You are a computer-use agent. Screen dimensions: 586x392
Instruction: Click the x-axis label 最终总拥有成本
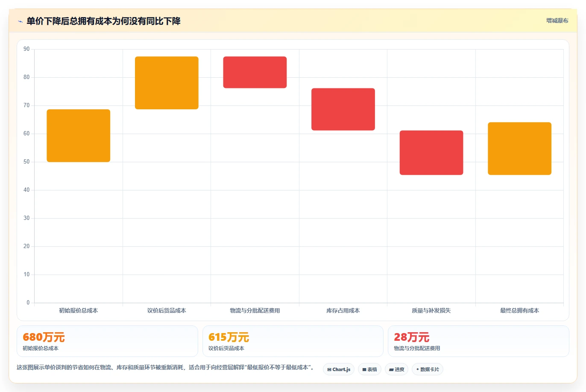pyautogui.click(x=519, y=310)
